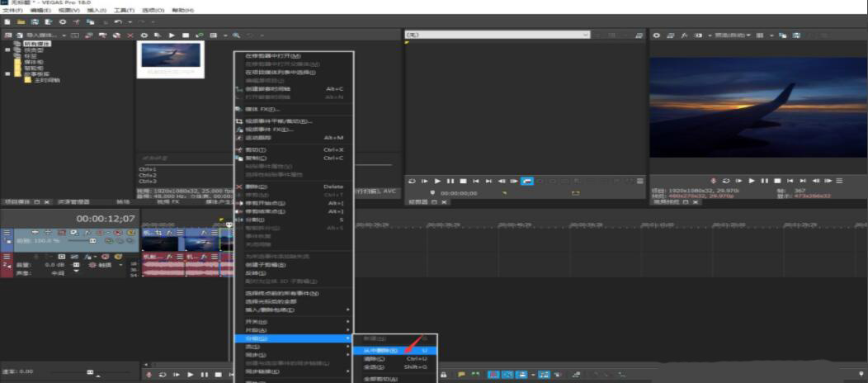Viewport: 868px width, 383px height.
Task: Open the trimmer media dropdown (无)
Action: [497, 35]
